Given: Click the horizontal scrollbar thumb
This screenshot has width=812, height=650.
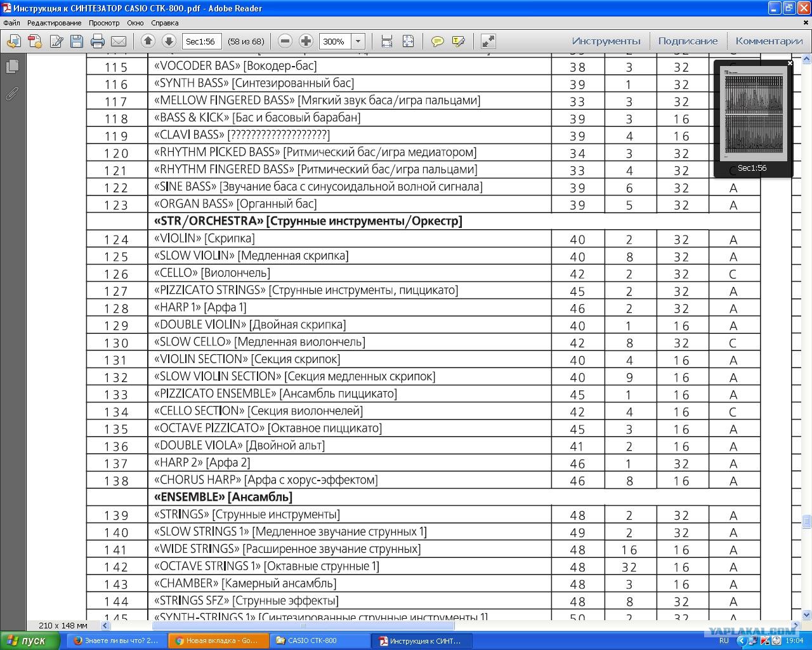Looking at the screenshot, I should [x=303, y=625].
